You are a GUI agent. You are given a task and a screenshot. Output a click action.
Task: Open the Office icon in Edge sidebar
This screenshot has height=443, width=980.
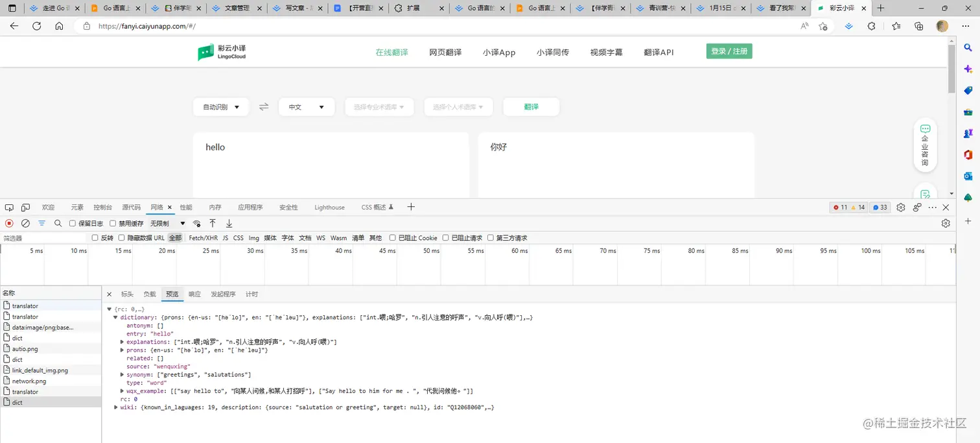pos(968,154)
